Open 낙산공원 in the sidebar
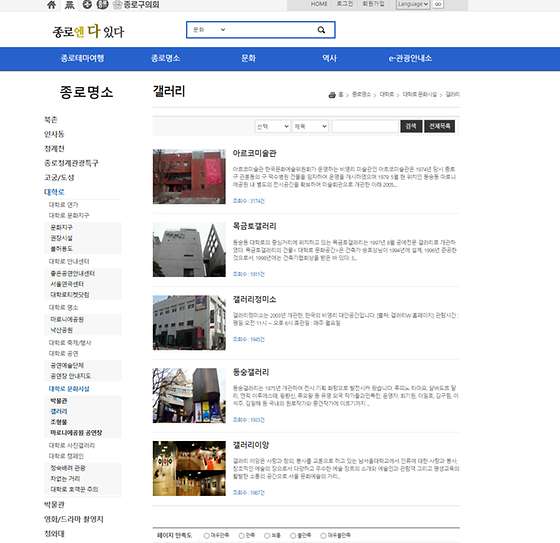 [x=61, y=330]
